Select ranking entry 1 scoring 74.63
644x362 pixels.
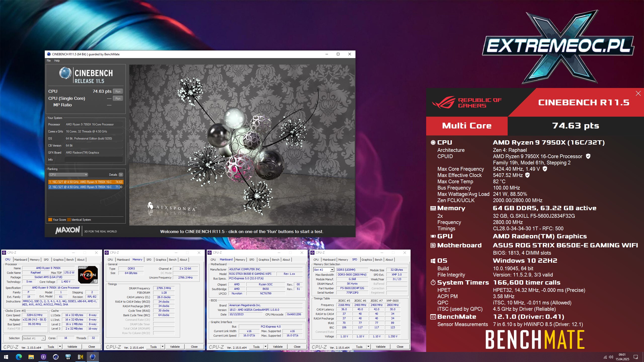[x=86, y=182]
